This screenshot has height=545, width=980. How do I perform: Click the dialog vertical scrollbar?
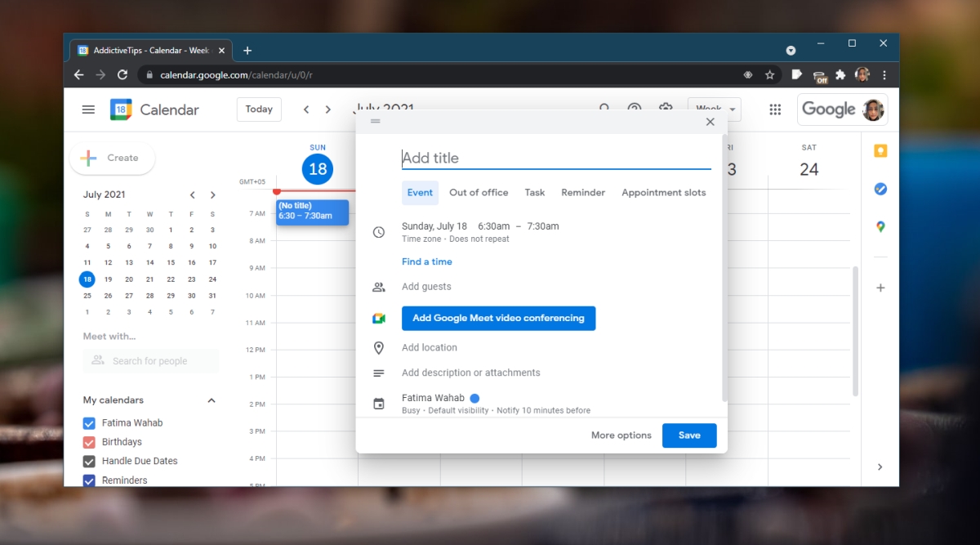(724, 268)
